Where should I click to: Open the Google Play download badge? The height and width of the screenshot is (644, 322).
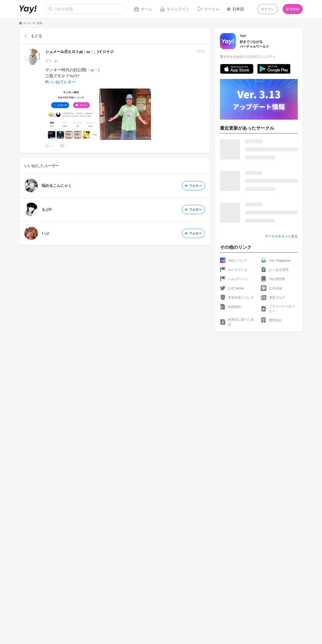tap(274, 69)
